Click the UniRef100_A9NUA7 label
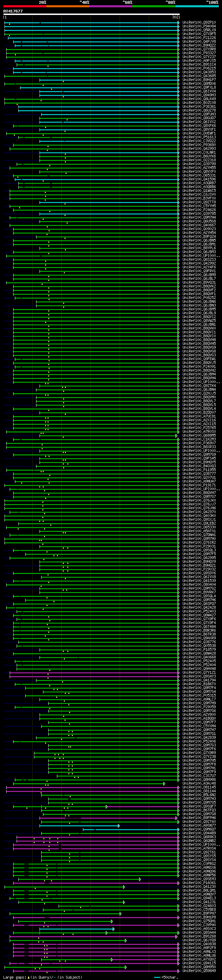 (199, 481)
